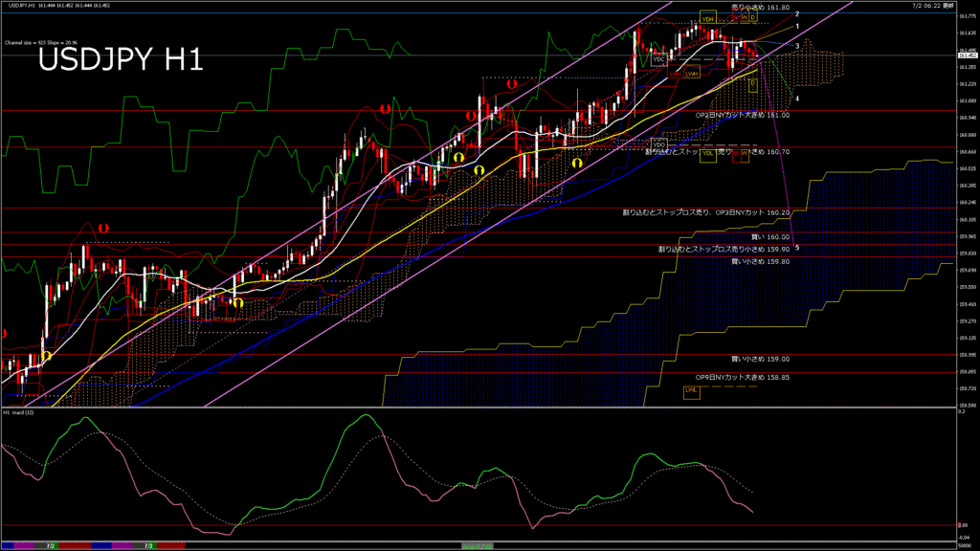Click the OP2日NYカット大きめ 161.00 label

tap(742, 115)
